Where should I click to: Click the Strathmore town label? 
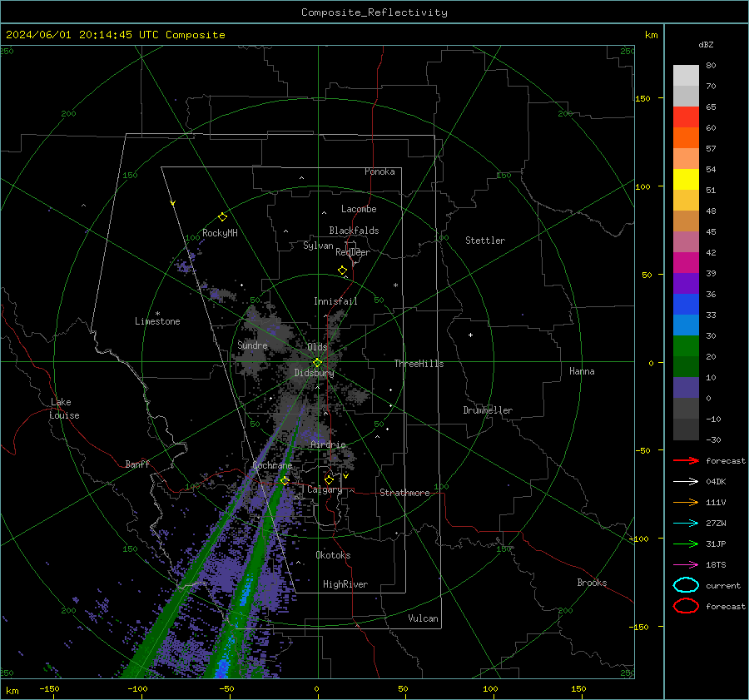(404, 493)
